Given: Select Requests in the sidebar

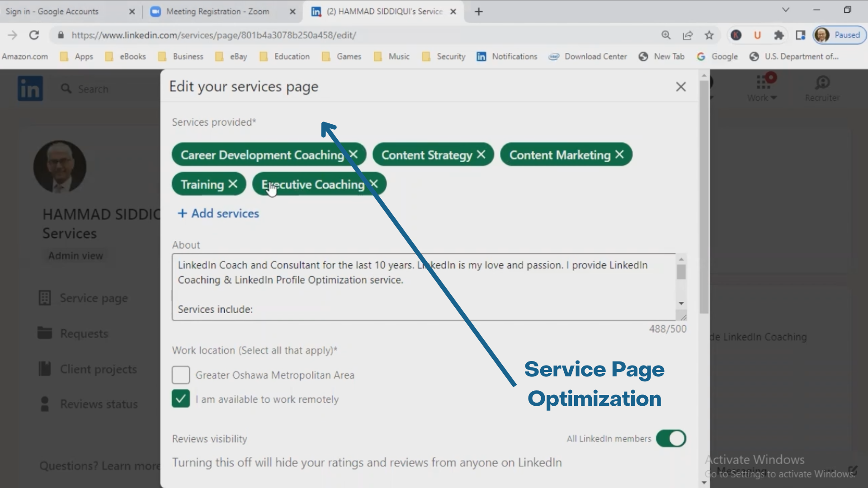Looking at the screenshot, I should (73, 333).
